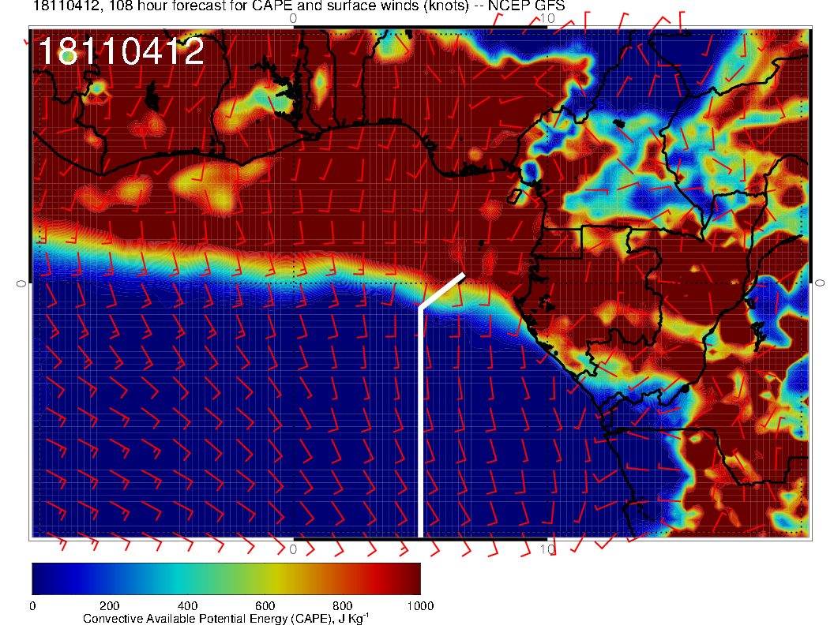Select the 400 tick label under the colorbar
Screen dimensions: 834x644
click(x=186, y=606)
